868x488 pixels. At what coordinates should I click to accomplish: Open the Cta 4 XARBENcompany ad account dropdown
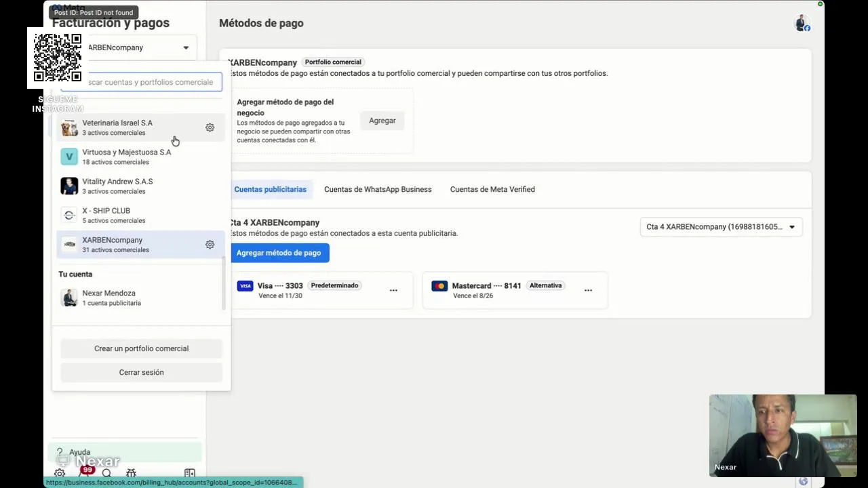722,227
